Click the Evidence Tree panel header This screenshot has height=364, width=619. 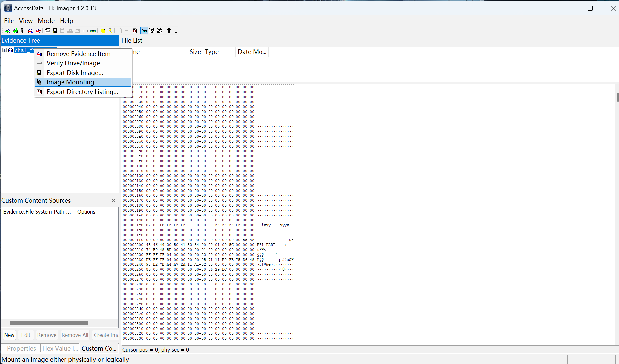click(60, 40)
